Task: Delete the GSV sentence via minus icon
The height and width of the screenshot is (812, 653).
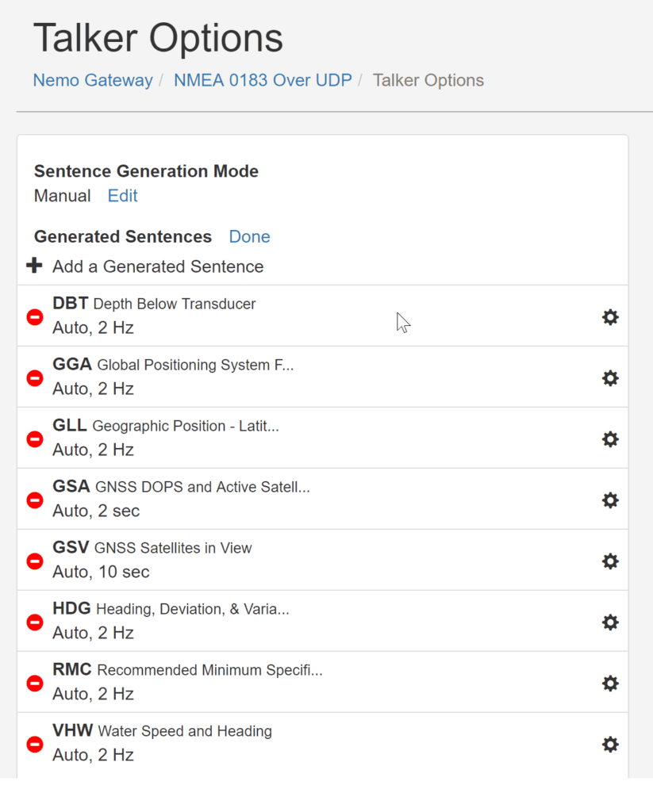Action: tap(35, 561)
